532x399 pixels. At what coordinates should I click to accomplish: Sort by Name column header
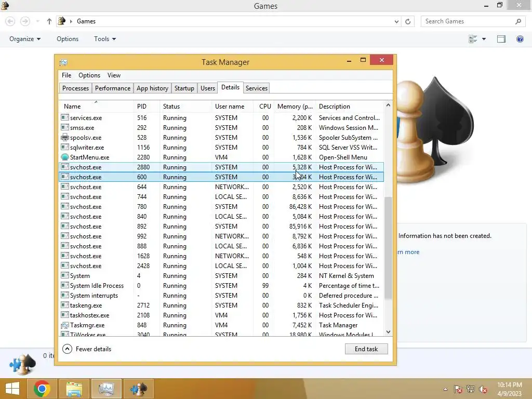pyautogui.click(x=96, y=106)
